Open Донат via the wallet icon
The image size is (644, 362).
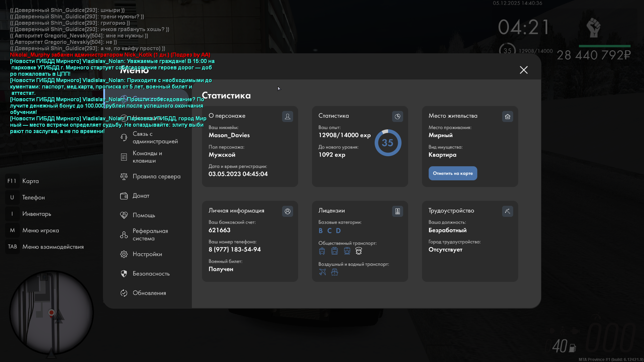[124, 196]
